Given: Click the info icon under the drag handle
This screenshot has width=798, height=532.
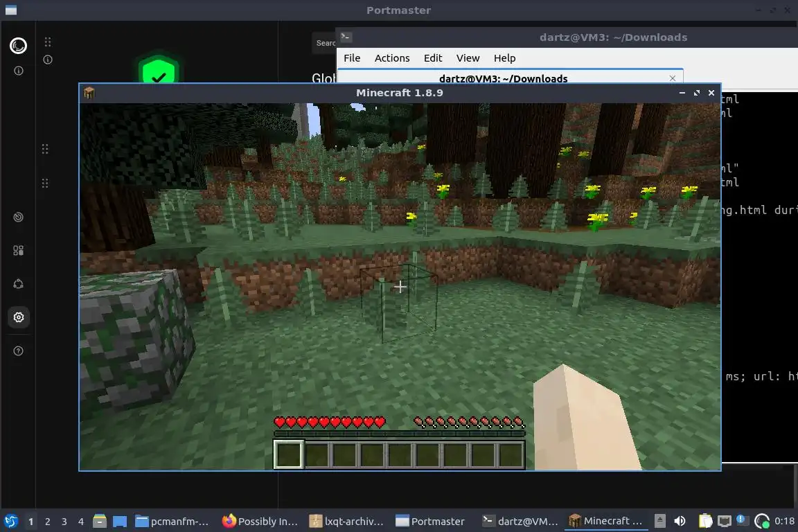Looking at the screenshot, I should (48, 60).
